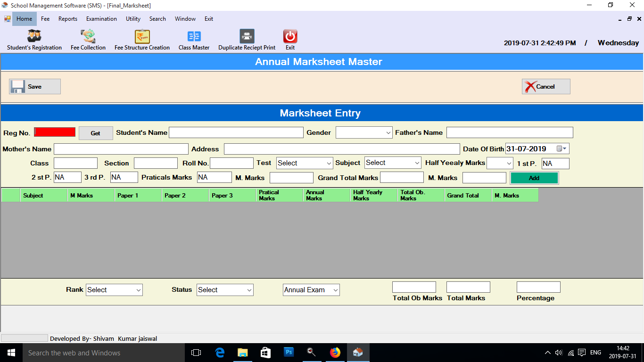This screenshot has height=362, width=644.
Task: Focus the Father's Name text box
Action: 510,132
